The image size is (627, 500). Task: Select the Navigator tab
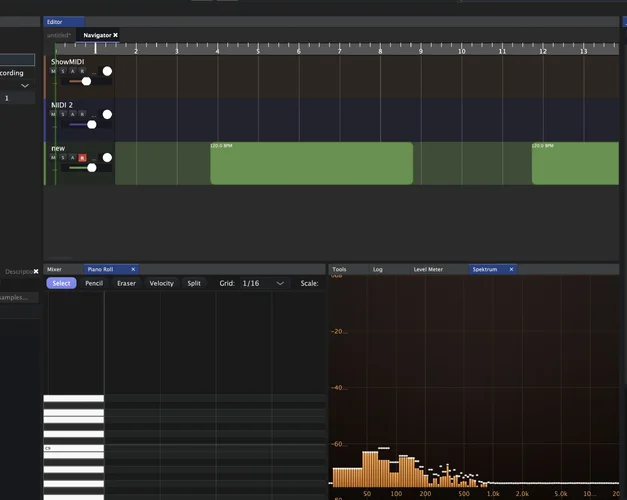click(97, 35)
